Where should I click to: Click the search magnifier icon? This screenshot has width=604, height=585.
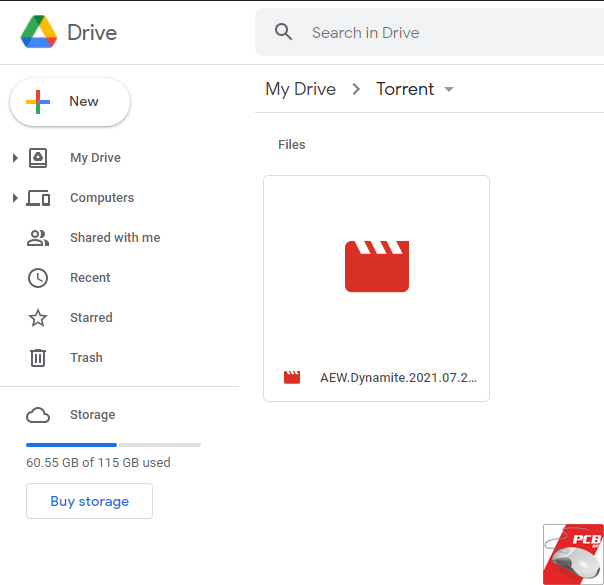coord(283,32)
